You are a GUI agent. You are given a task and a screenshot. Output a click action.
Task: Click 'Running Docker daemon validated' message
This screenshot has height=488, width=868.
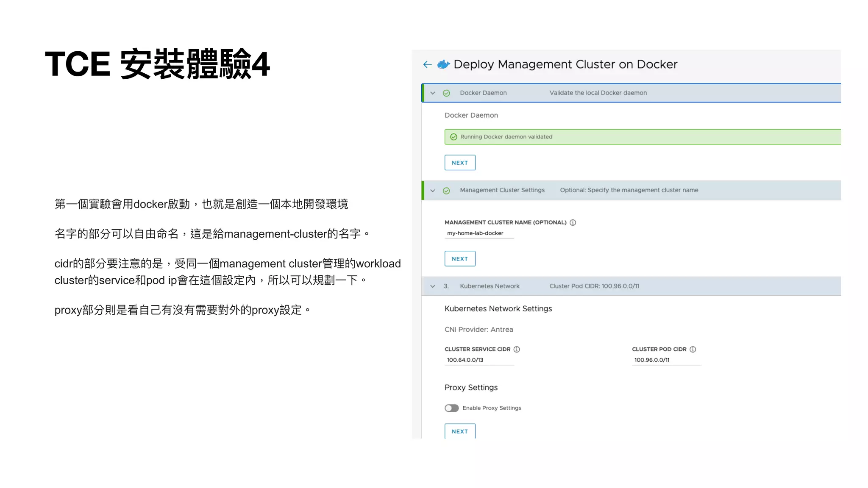point(506,137)
